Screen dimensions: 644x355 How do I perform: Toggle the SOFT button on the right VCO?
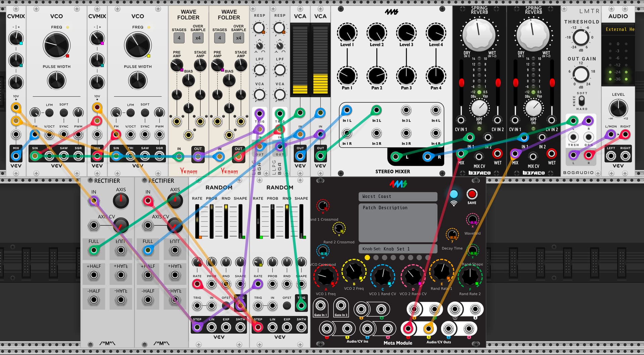point(145,113)
